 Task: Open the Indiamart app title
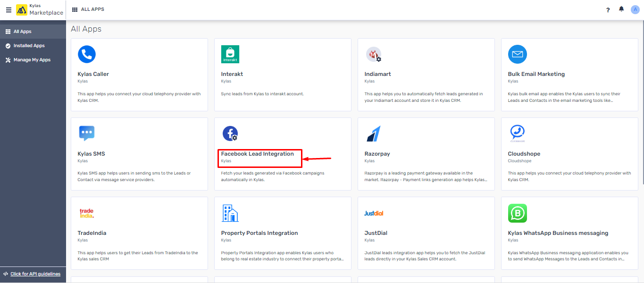tap(377, 74)
